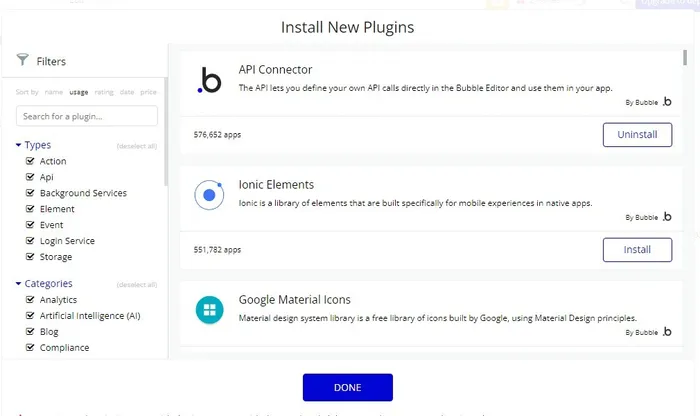The image size is (700, 416).
Task: Sort plugins by price
Action: 148,92
